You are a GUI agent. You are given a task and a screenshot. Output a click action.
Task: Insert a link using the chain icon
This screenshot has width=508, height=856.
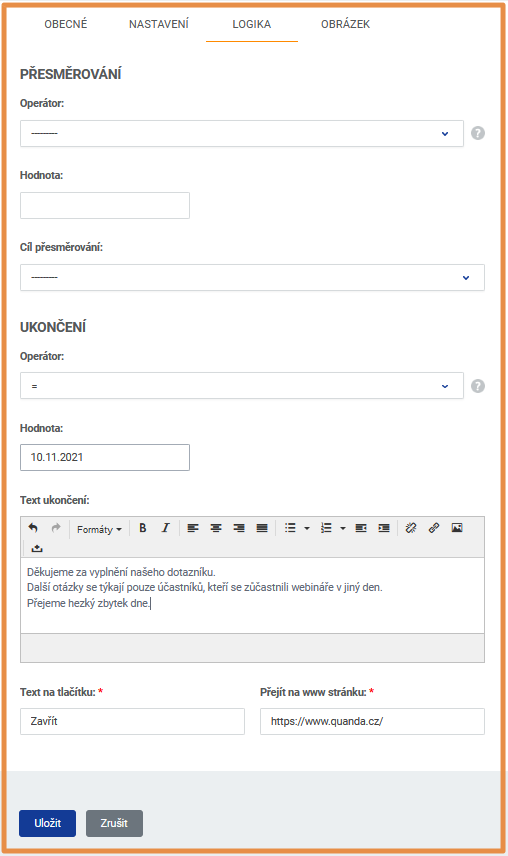pos(434,528)
